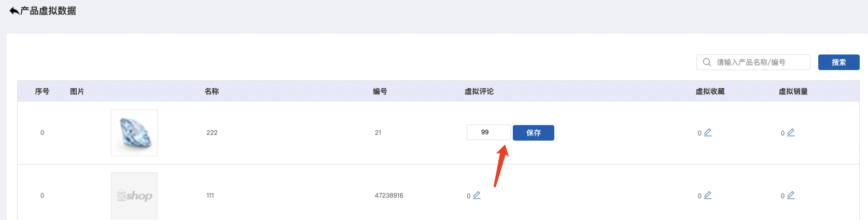Click the back arrow beside 产品虚拟数据
This screenshot has height=220, width=868.
(x=14, y=11)
